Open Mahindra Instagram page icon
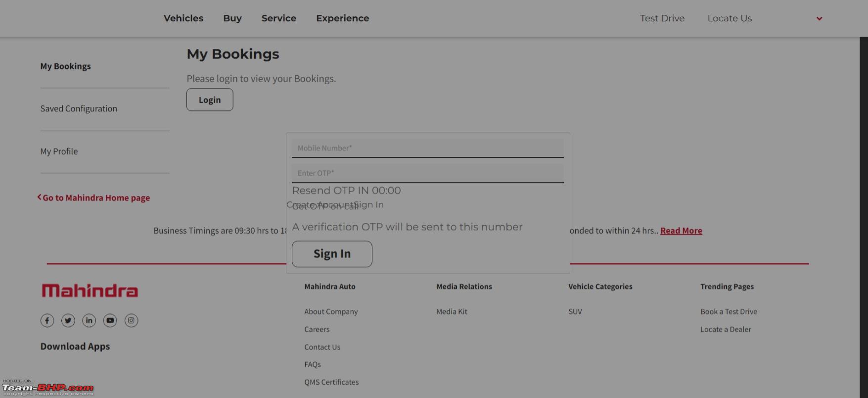The width and height of the screenshot is (868, 398). pyautogui.click(x=131, y=320)
